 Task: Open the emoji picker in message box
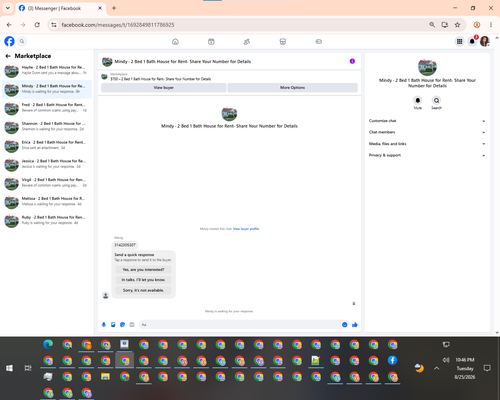(x=345, y=325)
